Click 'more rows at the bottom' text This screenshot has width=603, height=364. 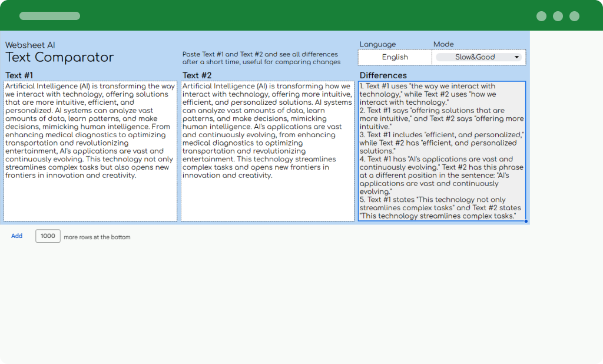pyautogui.click(x=97, y=237)
